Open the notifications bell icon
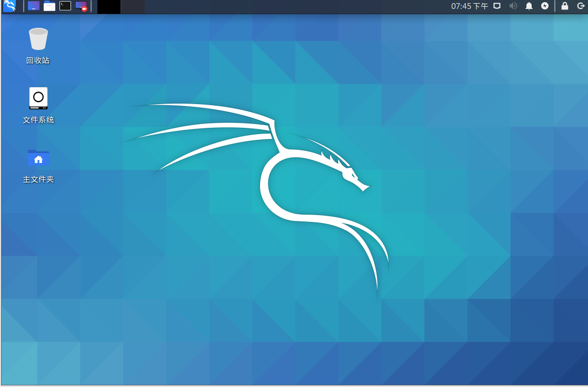This screenshot has width=588, height=387. (529, 6)
